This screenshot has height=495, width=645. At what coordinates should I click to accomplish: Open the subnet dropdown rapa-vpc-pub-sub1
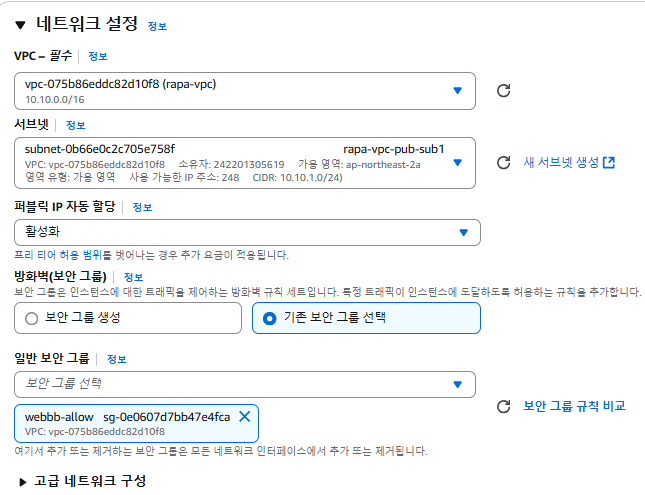245,163
